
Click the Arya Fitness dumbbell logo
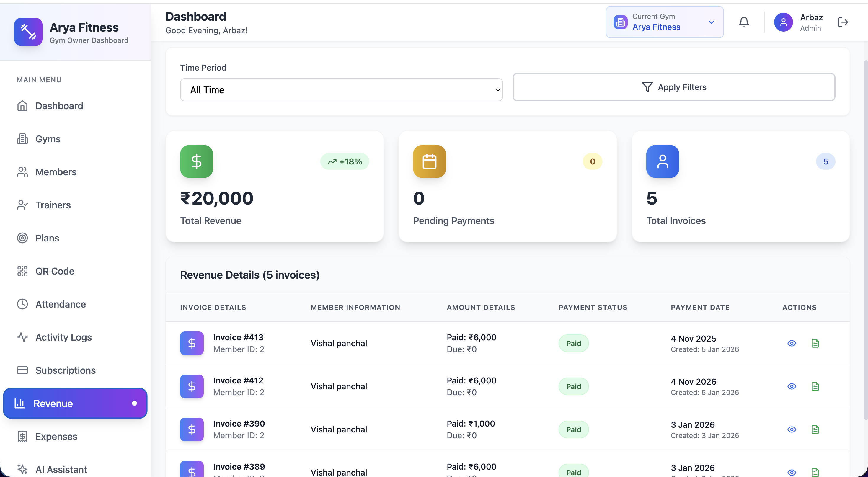[x=28, y=32]
